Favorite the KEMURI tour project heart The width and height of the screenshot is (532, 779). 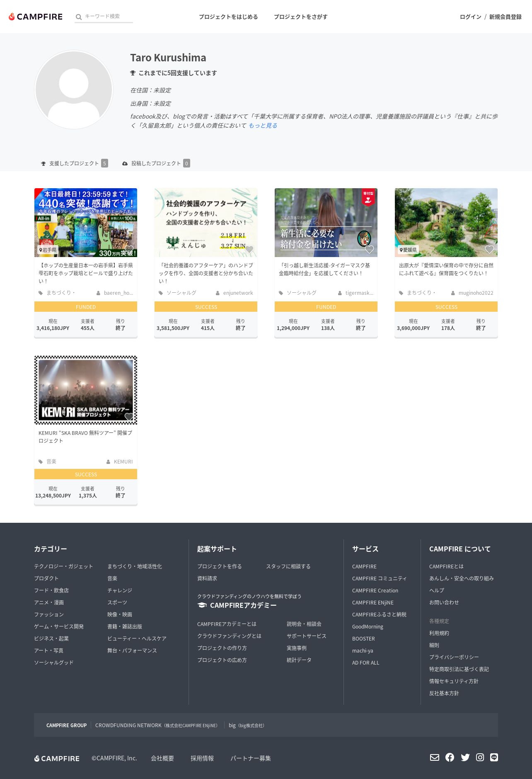pos(129,417)
